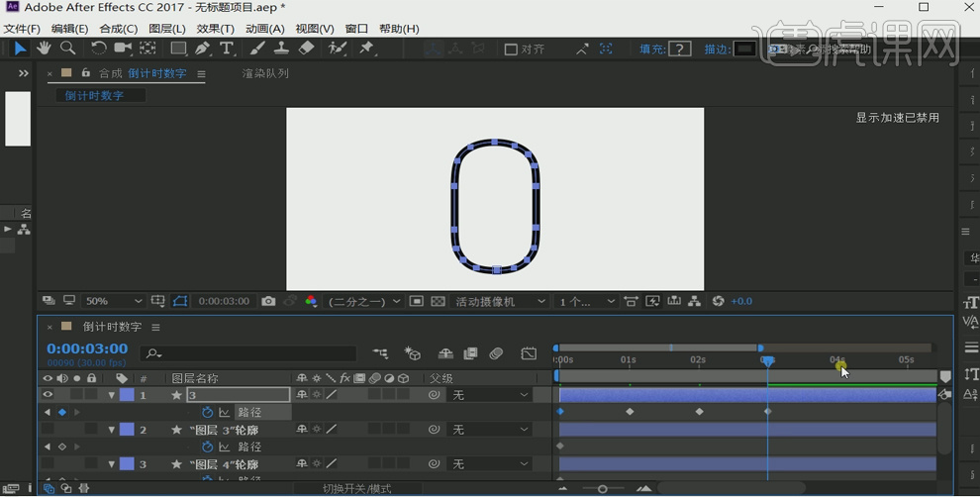The width and height of the screenshot is (980, 497).
Task: Click the 0:00:03:00 current time display
Action: click(87, 348)
